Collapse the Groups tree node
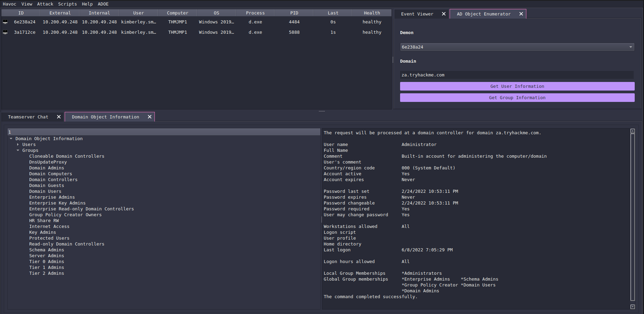The height and width of the screenshot is (314, 644). coord(18,150)
